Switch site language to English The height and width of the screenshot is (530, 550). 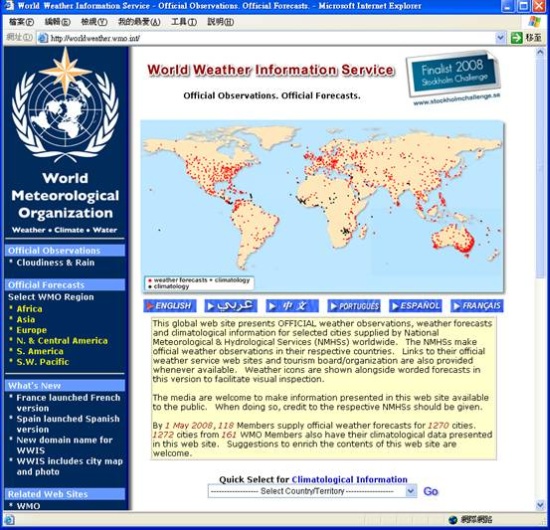(170, 306)
